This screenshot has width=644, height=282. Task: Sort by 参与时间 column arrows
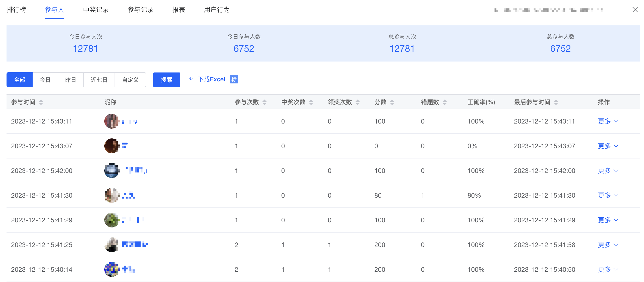pyautogui.click(x=41, y=102)
